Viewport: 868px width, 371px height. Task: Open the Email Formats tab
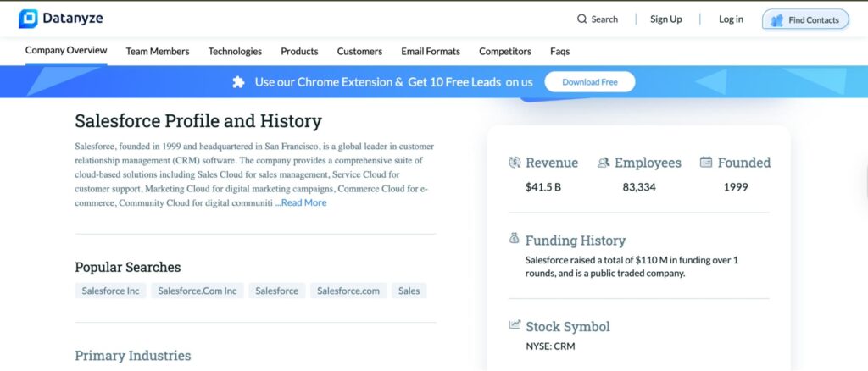(x=431, y=52)
